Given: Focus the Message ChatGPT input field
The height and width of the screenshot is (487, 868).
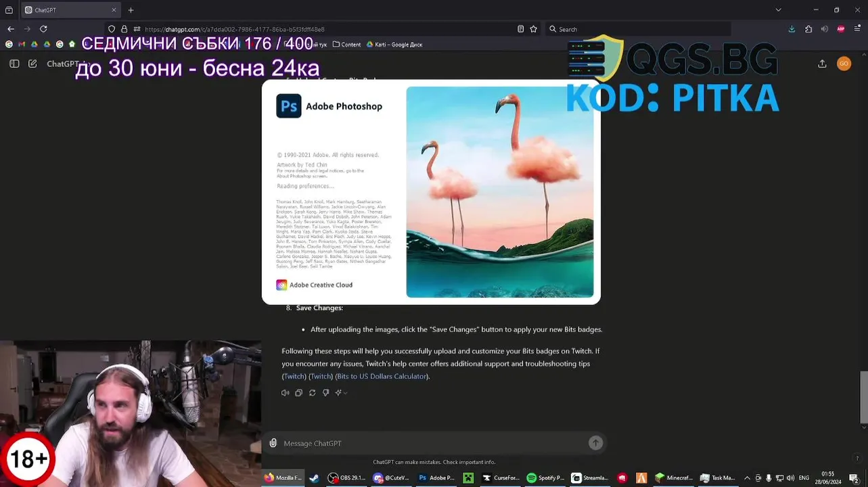Looking at the screenshot, I should (x=433, y=443).
